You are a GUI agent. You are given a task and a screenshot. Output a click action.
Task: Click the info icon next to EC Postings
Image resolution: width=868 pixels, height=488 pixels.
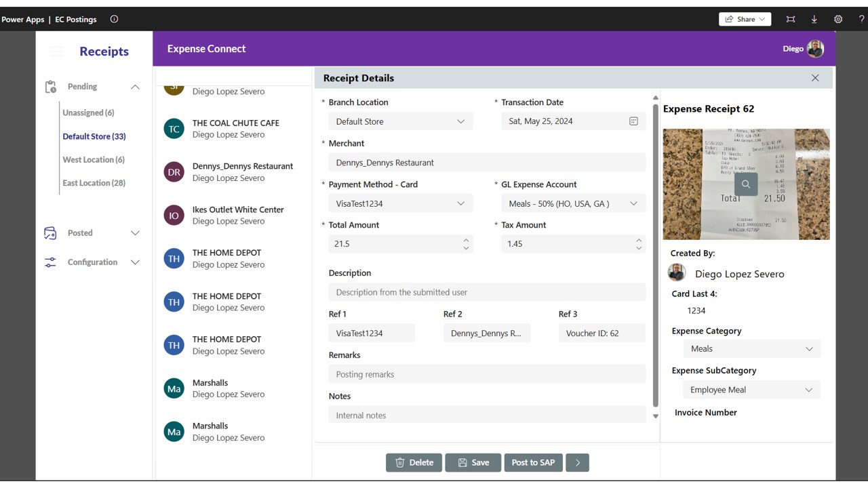(114, 19)
